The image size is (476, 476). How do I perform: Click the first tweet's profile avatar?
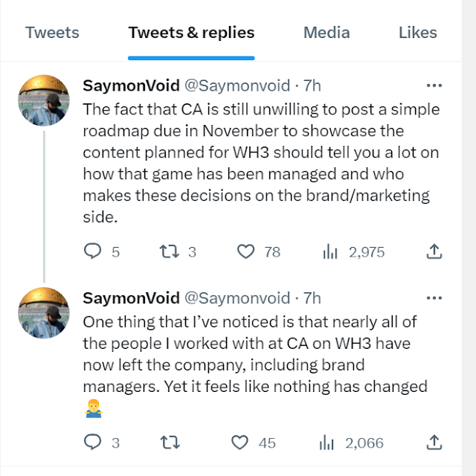pos(44,100)
